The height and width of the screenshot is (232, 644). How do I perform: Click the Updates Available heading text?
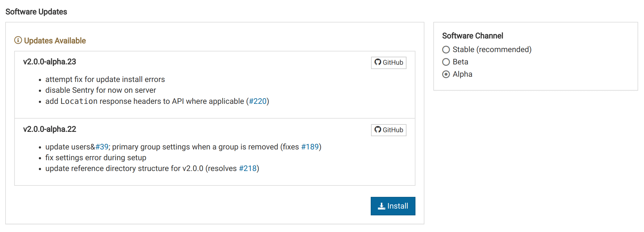pos(55,41)
